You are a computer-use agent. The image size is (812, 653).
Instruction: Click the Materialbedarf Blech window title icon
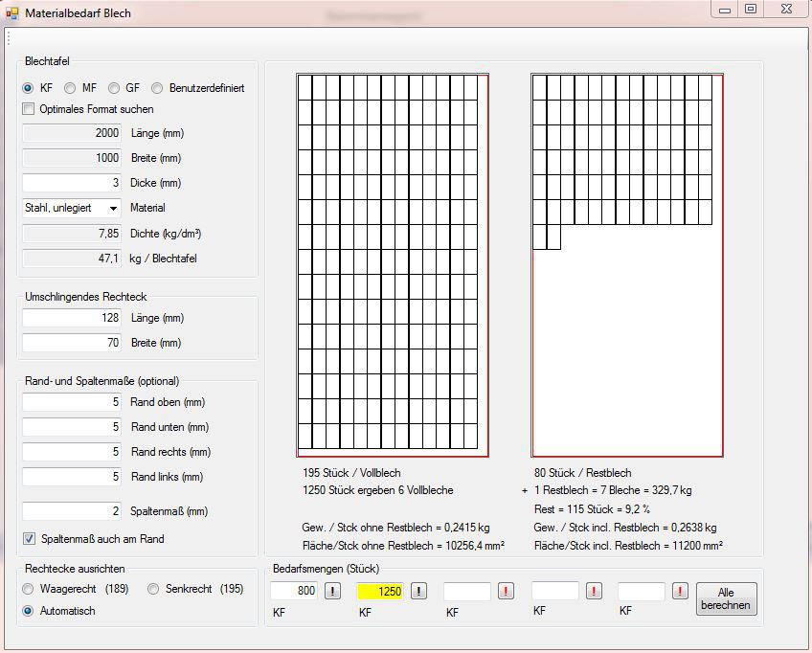[x=12, y=13]
